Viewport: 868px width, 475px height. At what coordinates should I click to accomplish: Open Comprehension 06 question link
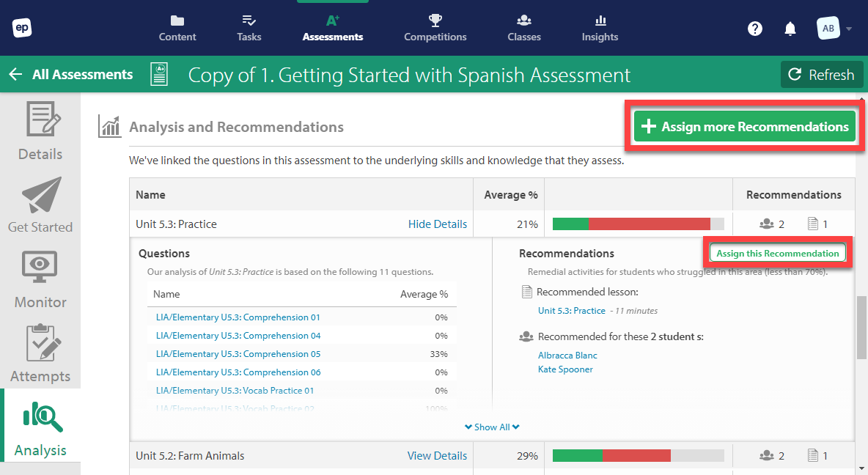238,372
